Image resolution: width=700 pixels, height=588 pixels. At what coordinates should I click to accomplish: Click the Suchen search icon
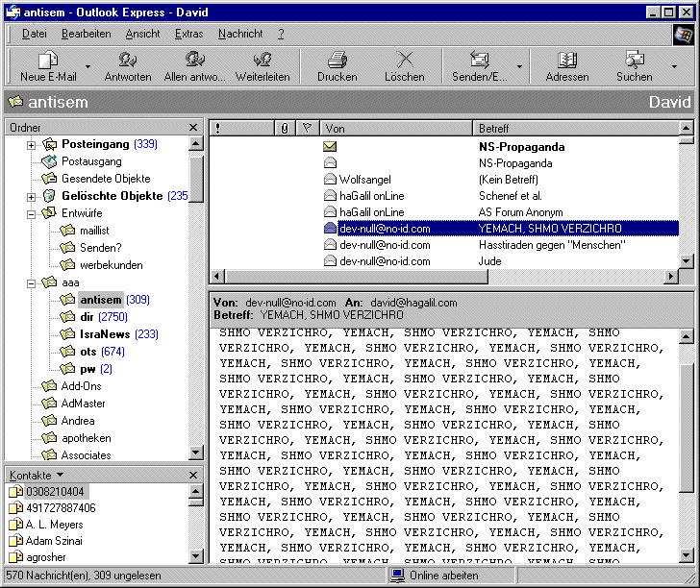(634, 61)
